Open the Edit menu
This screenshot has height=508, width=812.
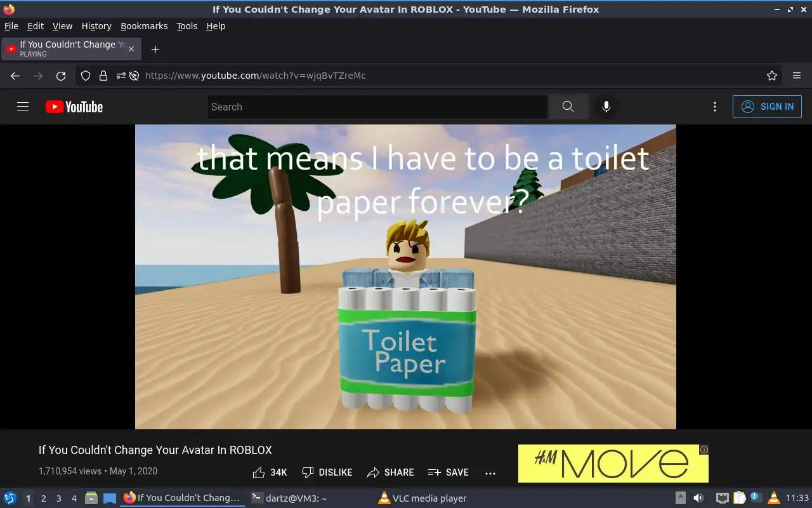click(x=36, y=26)
